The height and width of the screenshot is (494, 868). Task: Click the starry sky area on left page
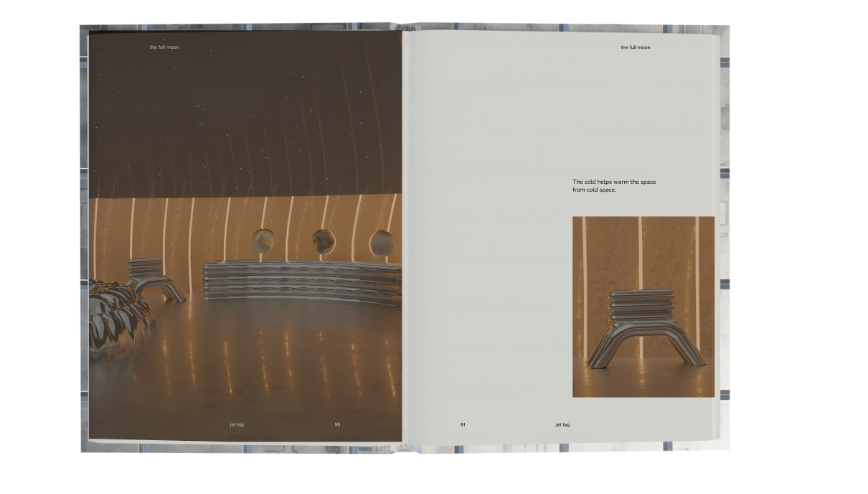237,108
